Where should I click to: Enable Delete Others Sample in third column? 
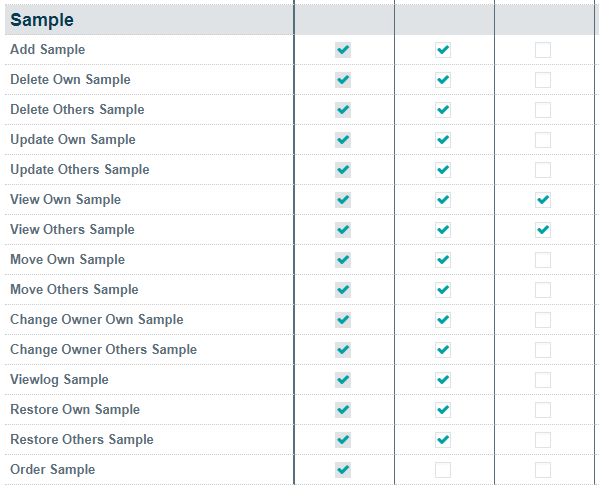tap(543, 110)
